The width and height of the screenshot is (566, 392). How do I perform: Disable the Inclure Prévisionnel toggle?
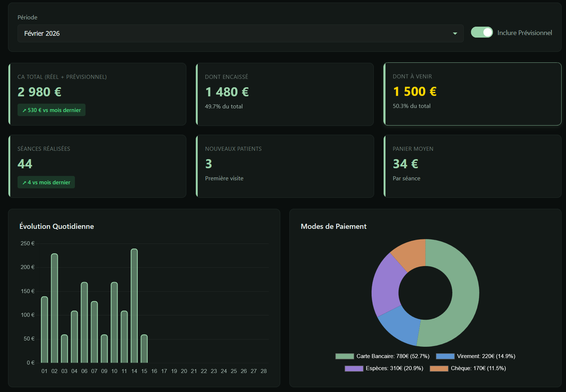click(482, 32)
